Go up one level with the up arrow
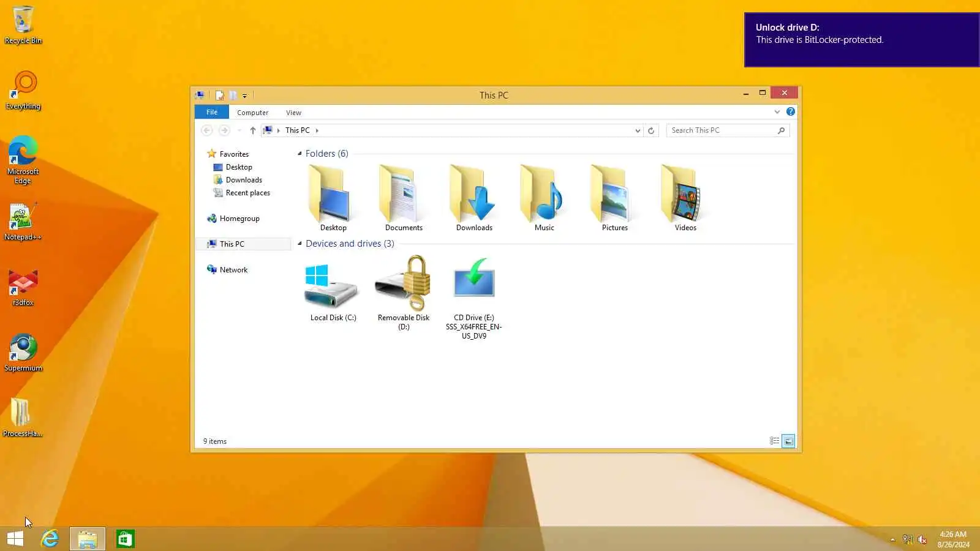 pyautogui.click(x=252, y=130)
